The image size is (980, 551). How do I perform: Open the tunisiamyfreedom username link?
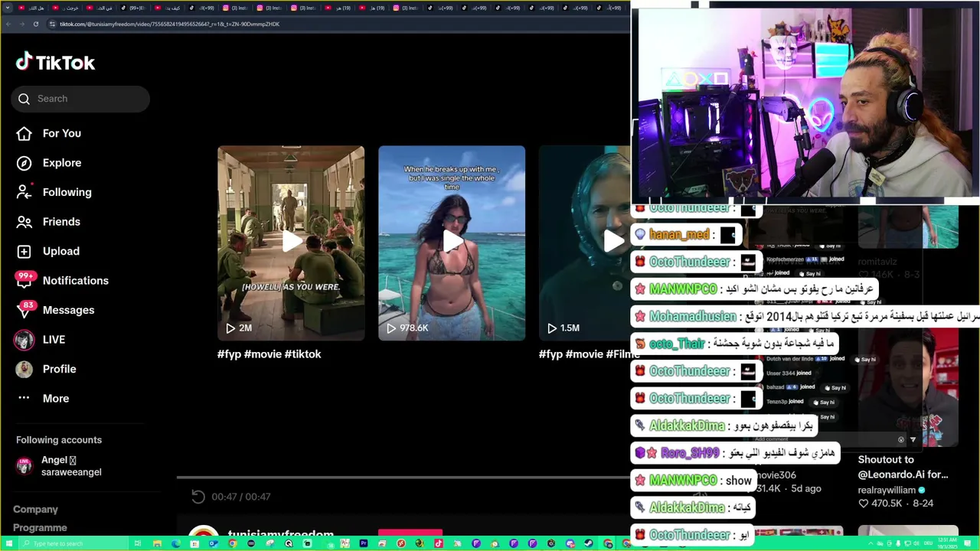pyautogui.click(x=280, y=533)
